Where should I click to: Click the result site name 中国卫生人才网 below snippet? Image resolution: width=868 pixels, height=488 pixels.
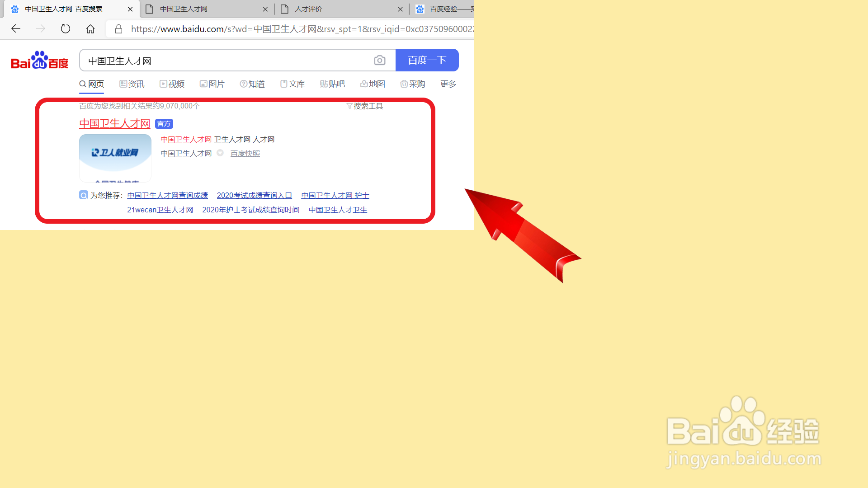click(186, 154)
